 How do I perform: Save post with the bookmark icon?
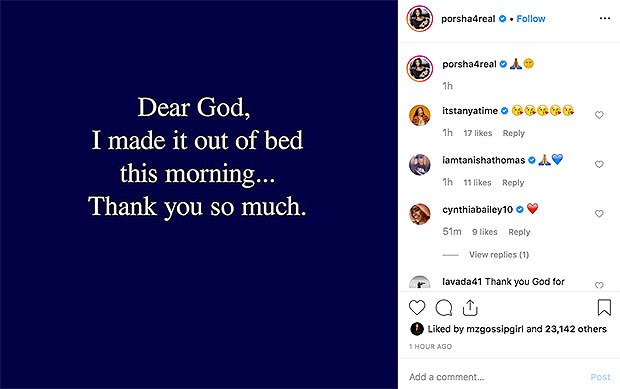coord(604,307)
